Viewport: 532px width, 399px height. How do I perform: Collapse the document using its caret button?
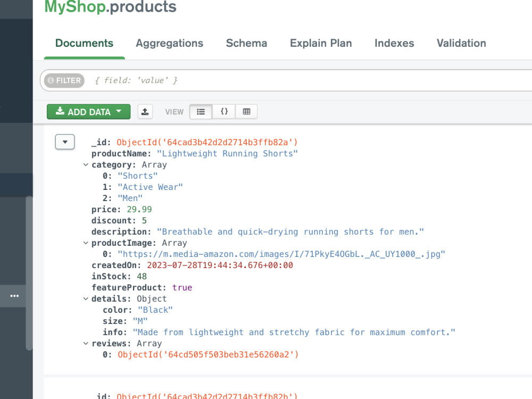pos(64,142)
